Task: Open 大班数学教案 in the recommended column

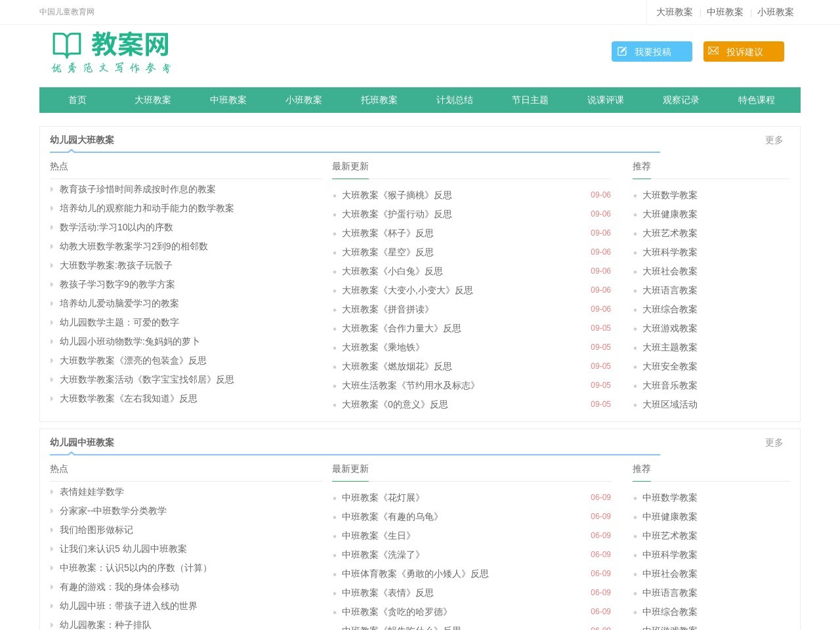Action: tap(670, 195)
